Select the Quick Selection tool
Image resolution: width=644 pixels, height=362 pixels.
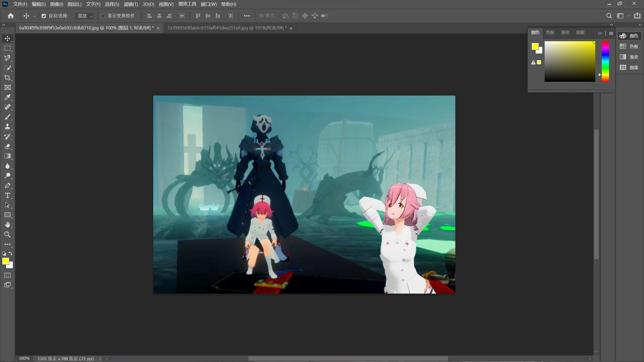[8, 68]
